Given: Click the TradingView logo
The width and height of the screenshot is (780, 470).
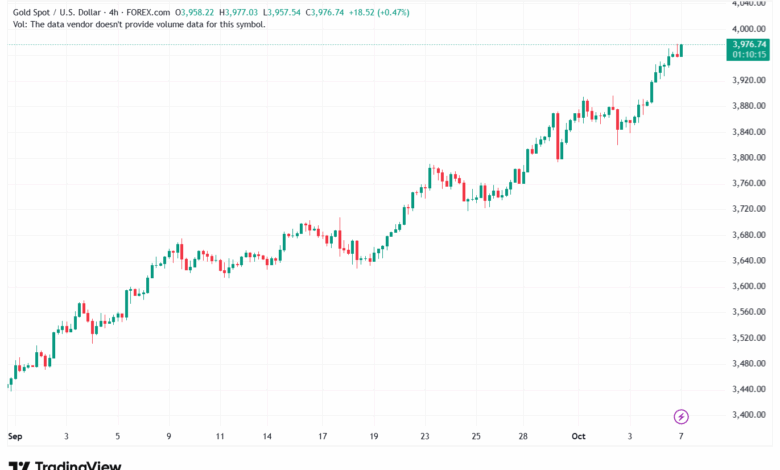Looking at the screenshot, I should (66, 464).
